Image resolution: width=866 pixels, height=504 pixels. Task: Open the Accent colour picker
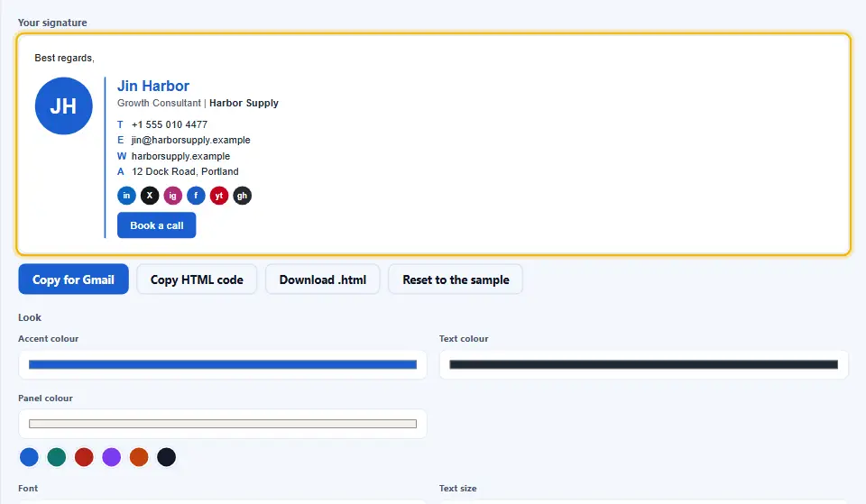pos(223,364)
